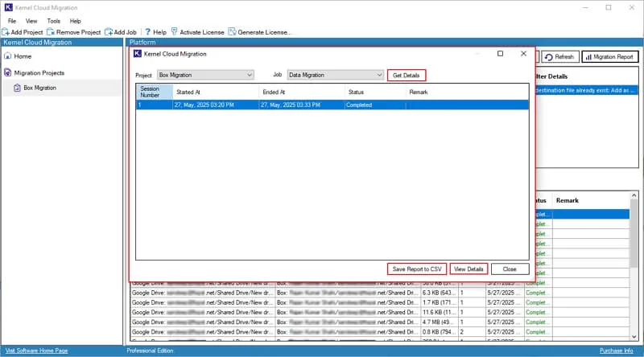Click 'destination file already exist' filter entry

point(587,90)
